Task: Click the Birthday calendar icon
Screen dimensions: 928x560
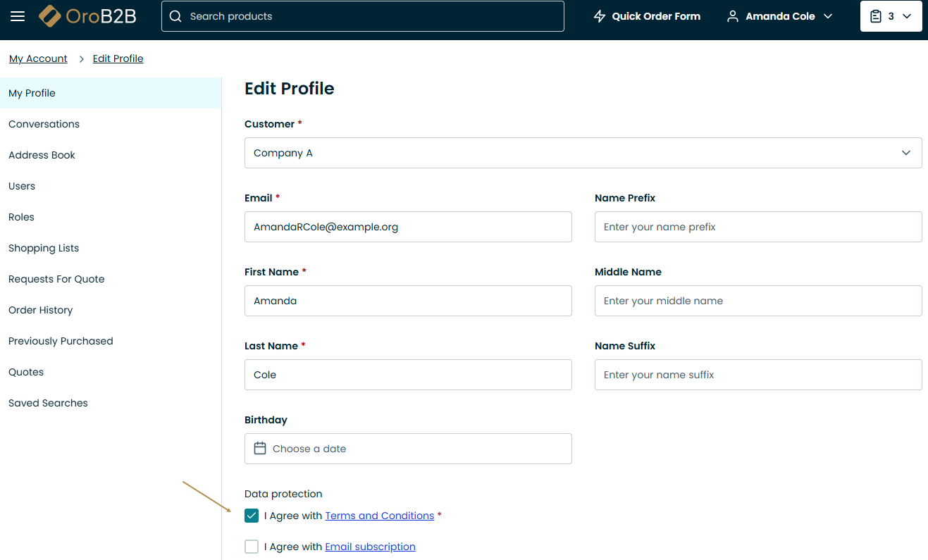Action: click(x=260, y=449)
